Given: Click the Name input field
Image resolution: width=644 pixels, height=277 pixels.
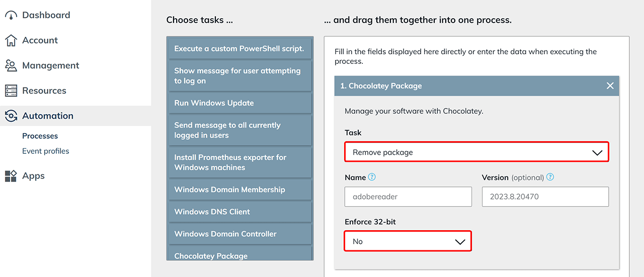Looking at the screenshot, I should (408, 197).
